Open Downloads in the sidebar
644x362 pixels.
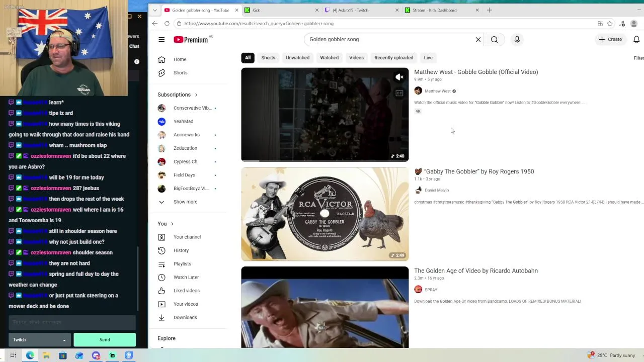[185, 317]
